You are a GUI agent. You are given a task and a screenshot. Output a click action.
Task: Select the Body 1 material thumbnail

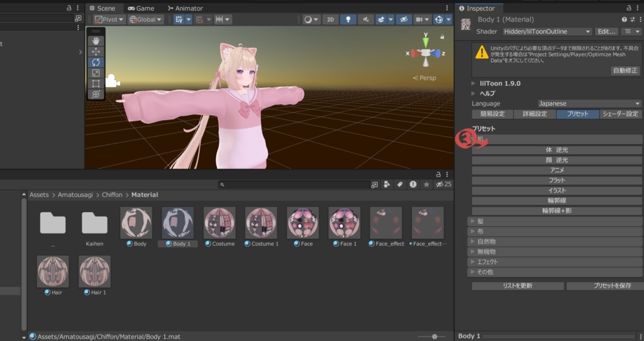point(177,223)
